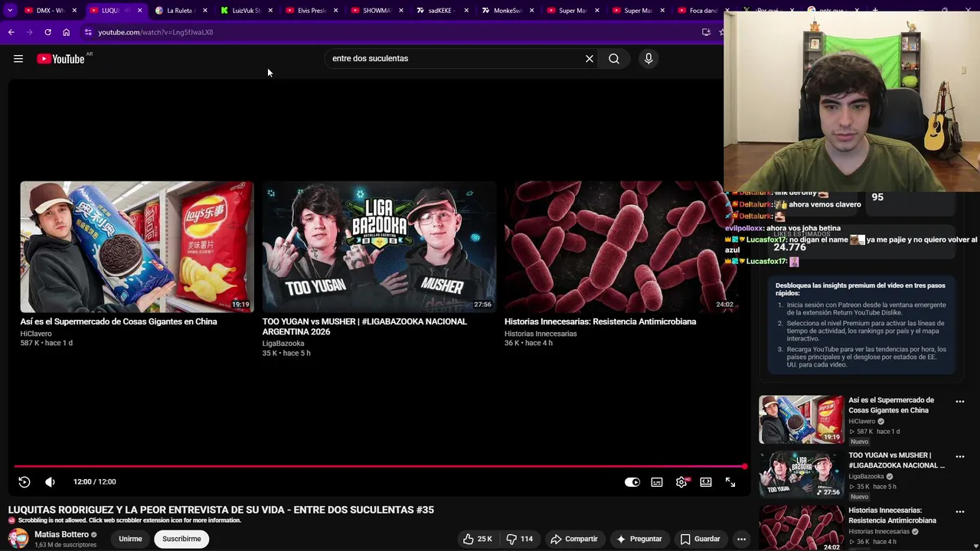Close the sadKEKE tab
This screenshot has width=980, height=551.
[x=466, y=11]
